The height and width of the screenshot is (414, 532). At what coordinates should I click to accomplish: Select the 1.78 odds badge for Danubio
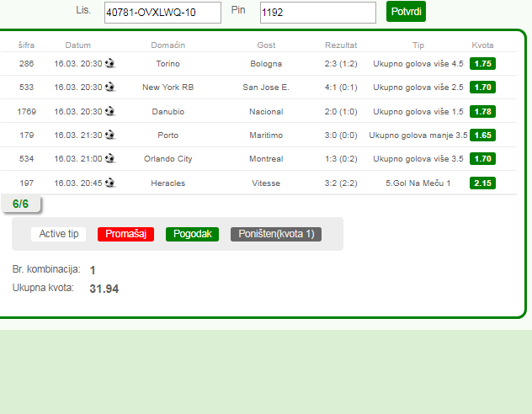(482, 112)
